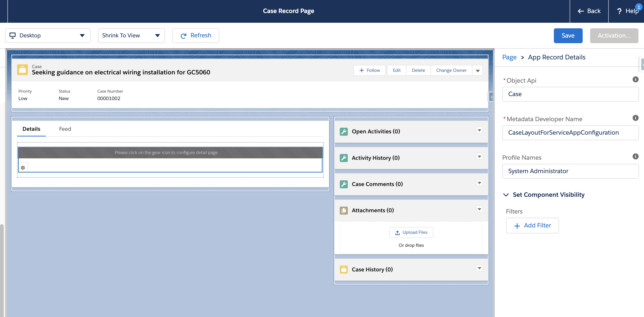Click the info icon beside Object Api
The image size is (644, 317).
click(636, 79)
